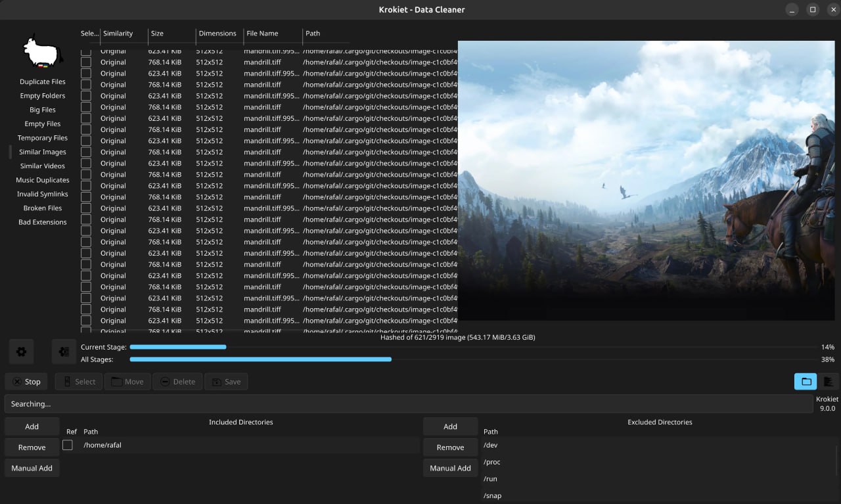
Task: Click the Save button
Action: point(226,381)
